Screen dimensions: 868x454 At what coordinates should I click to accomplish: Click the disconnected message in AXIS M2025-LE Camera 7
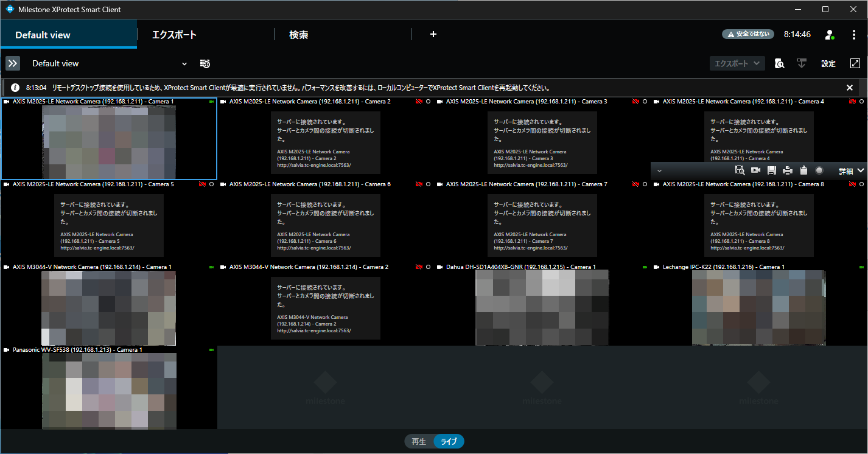pos(542,225)
